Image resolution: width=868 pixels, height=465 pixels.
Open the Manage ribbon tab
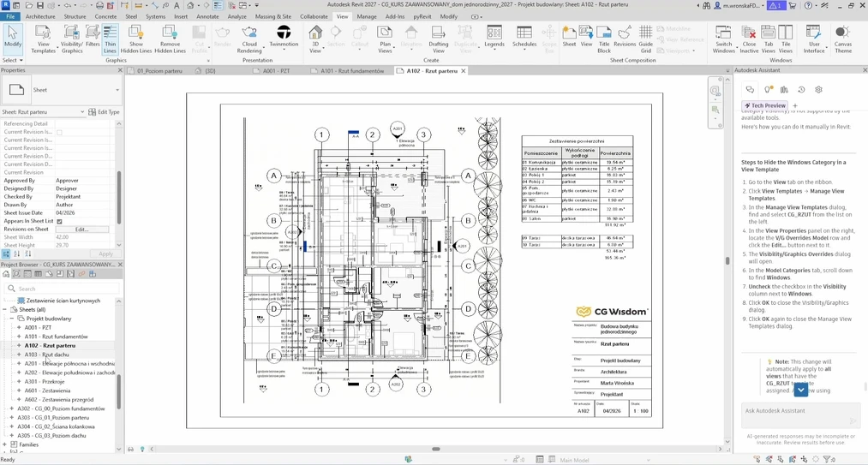(x=367, y=16)
